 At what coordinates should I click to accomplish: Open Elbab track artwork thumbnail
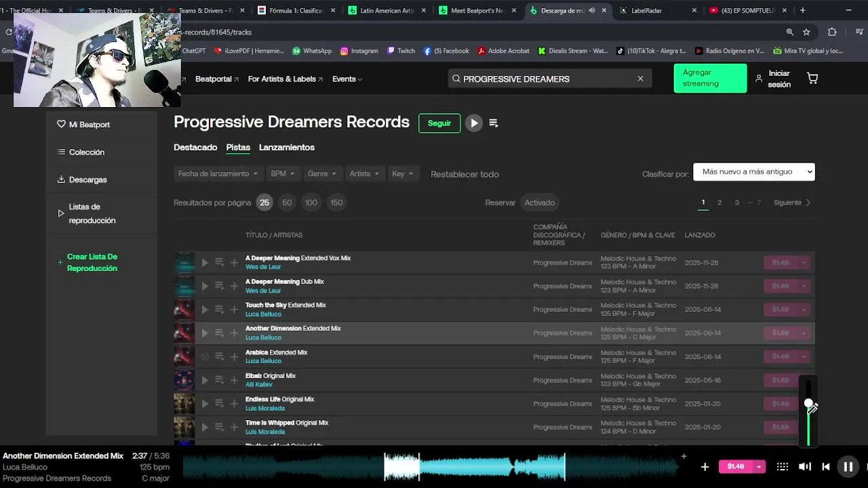pos(184,380)
